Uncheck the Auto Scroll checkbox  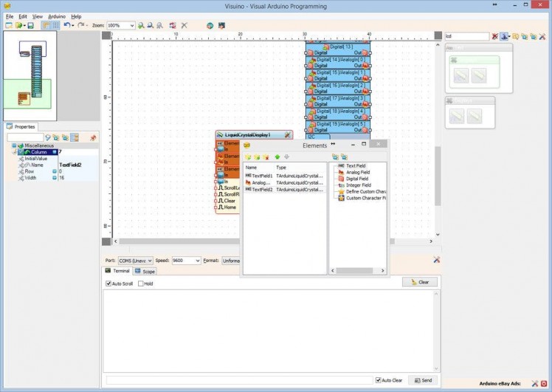pos(108,283)
